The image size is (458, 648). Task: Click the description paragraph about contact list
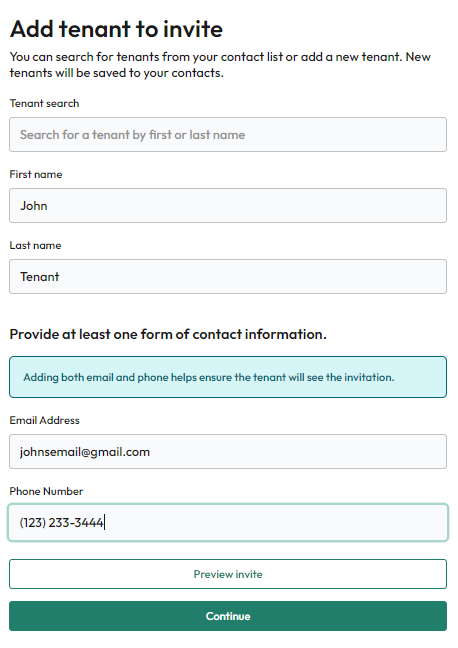pyautogui.click(x=220, y=64)
